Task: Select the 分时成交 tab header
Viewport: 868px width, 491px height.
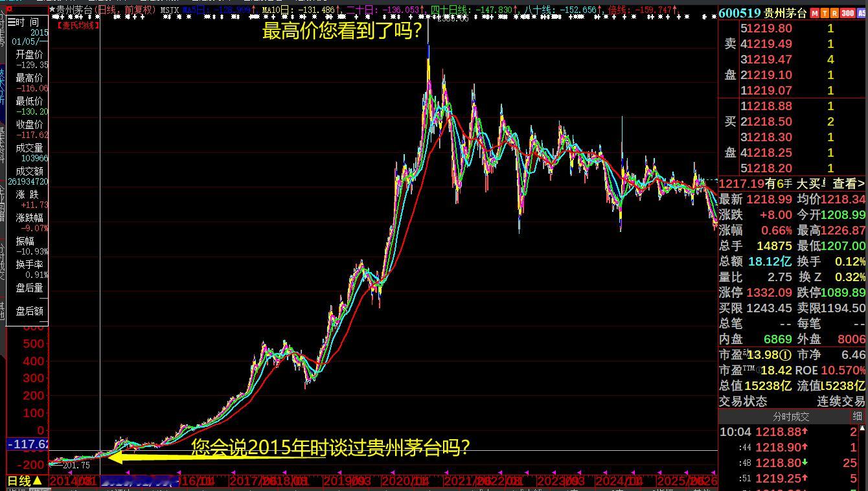Action: click(791, 417)
